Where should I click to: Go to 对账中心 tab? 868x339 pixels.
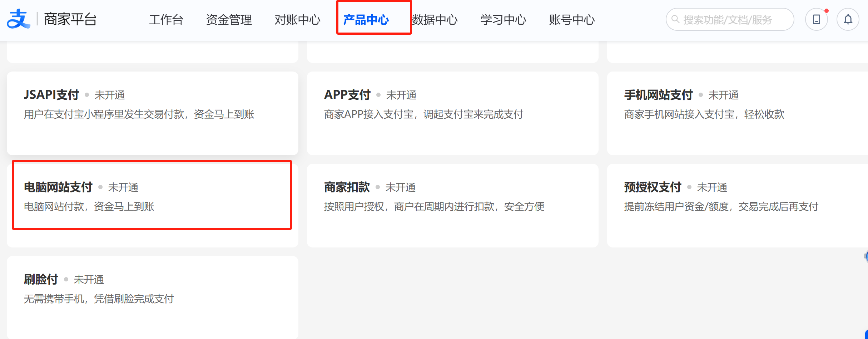[x=298, y=20]
